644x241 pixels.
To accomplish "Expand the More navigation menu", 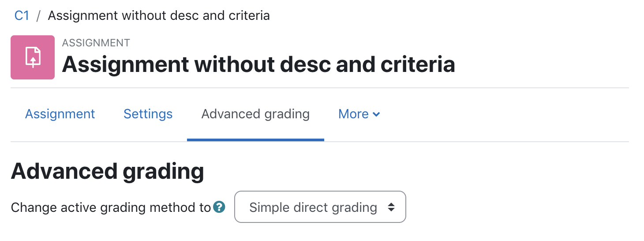I will (x=359, y=114).
